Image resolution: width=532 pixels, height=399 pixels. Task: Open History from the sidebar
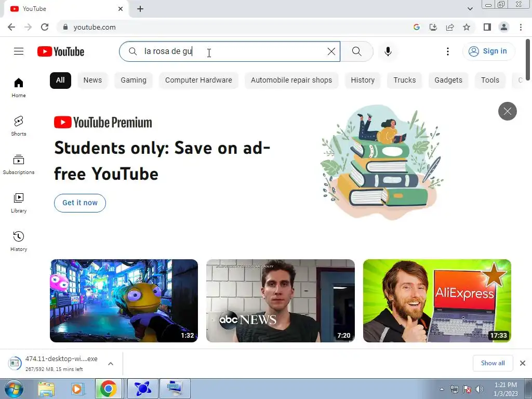click(x=19, y=241)
